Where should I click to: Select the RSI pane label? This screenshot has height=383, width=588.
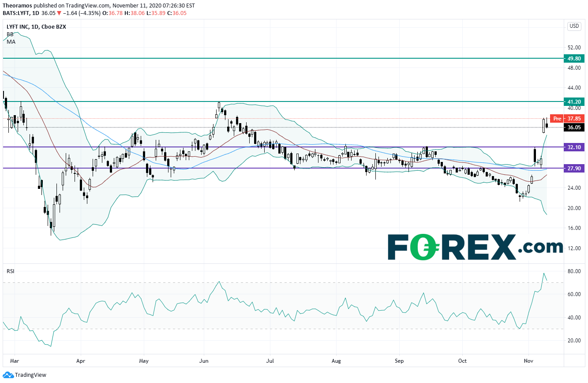click(x=10, y=271)
